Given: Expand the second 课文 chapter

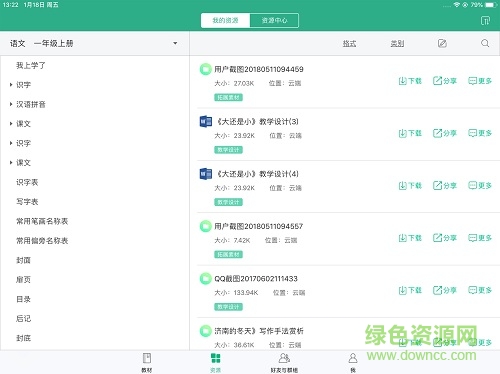Looking at the screenshot, I should pyautogui.click(x=11, y=163).
